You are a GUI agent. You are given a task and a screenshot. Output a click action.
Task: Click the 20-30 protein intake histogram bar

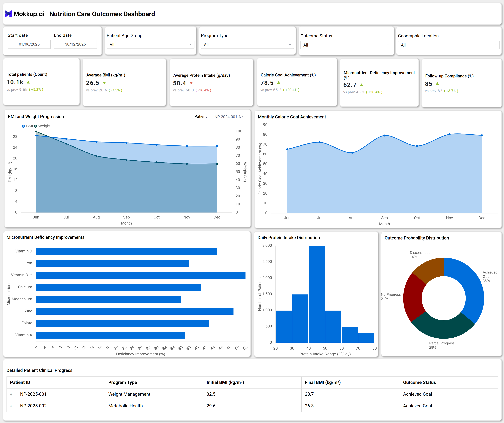point(284,326)
